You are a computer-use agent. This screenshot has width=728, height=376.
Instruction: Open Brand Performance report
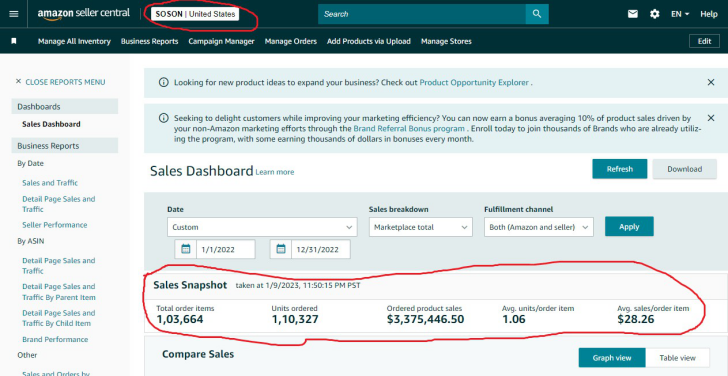[55, 339]
